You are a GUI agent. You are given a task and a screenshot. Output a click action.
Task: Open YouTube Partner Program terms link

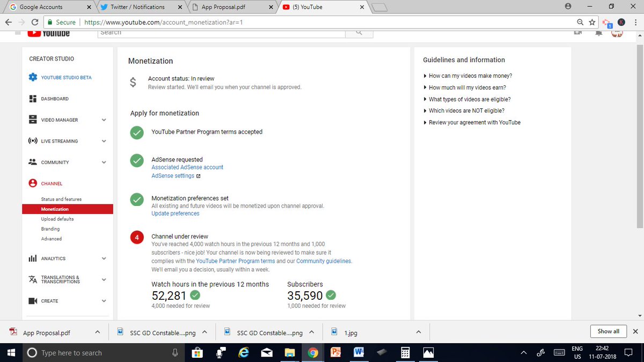coord(236,261)
